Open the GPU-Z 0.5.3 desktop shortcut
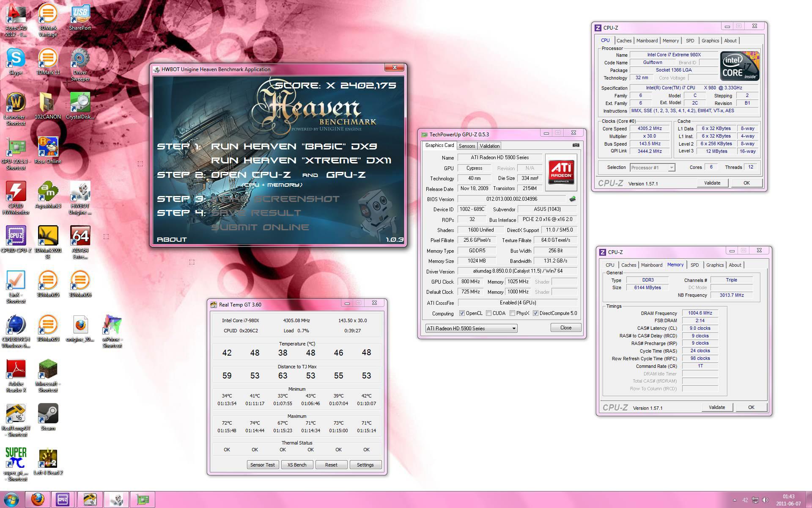Image resolution: width=812 pixels, height=508 pixels. pyautogui.click(x=16, y=153)
